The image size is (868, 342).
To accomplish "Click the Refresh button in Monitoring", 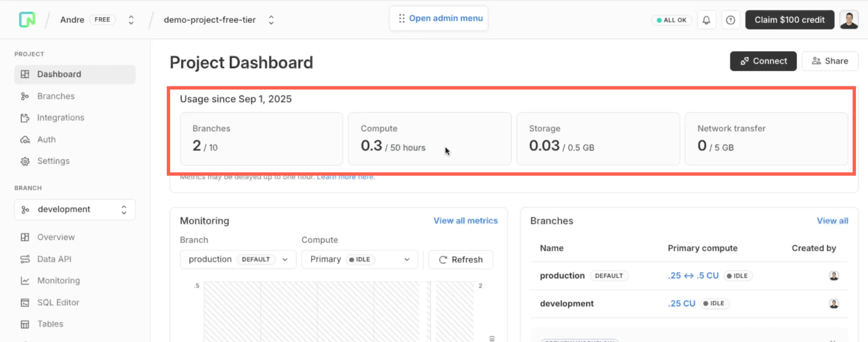I will coord(460,260).
